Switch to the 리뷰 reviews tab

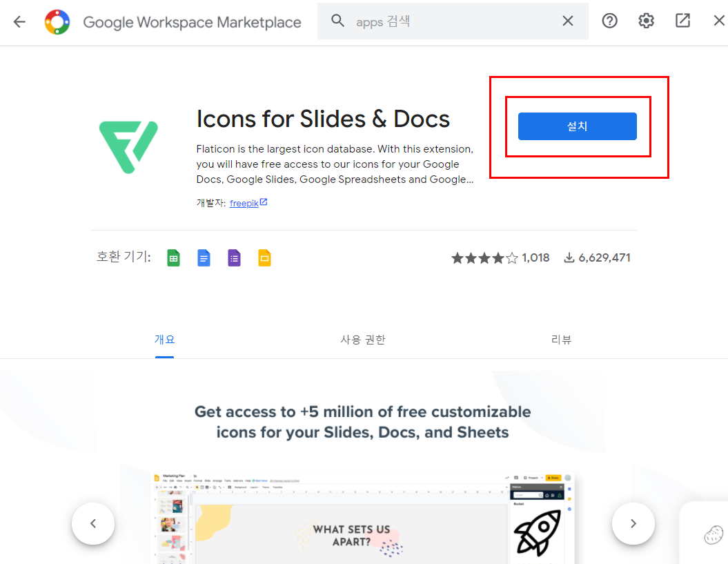(x=561, y=340)
